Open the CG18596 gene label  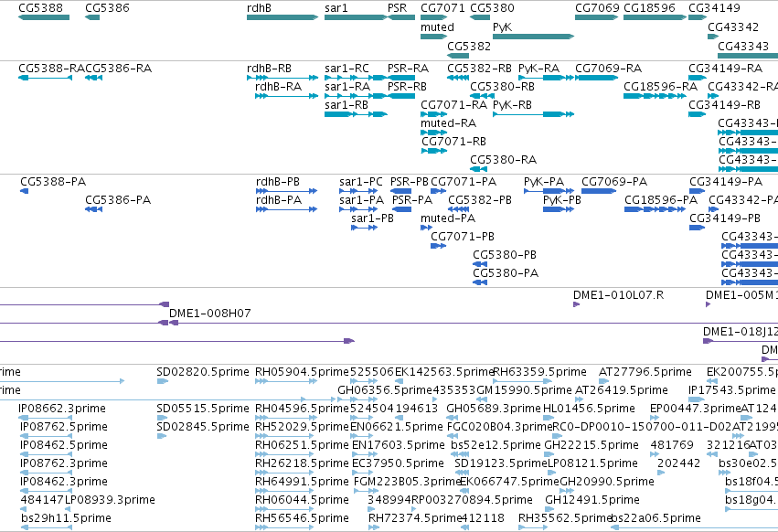point(649,8)
